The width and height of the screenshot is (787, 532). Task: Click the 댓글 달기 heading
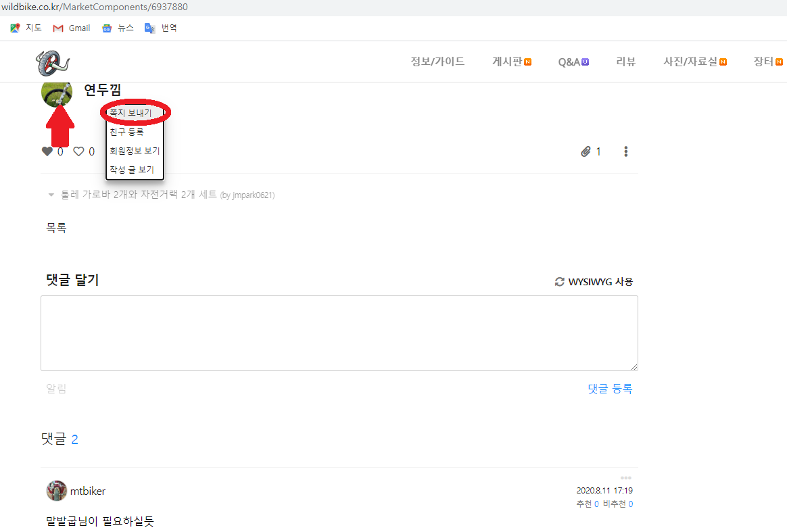[73, 280]
